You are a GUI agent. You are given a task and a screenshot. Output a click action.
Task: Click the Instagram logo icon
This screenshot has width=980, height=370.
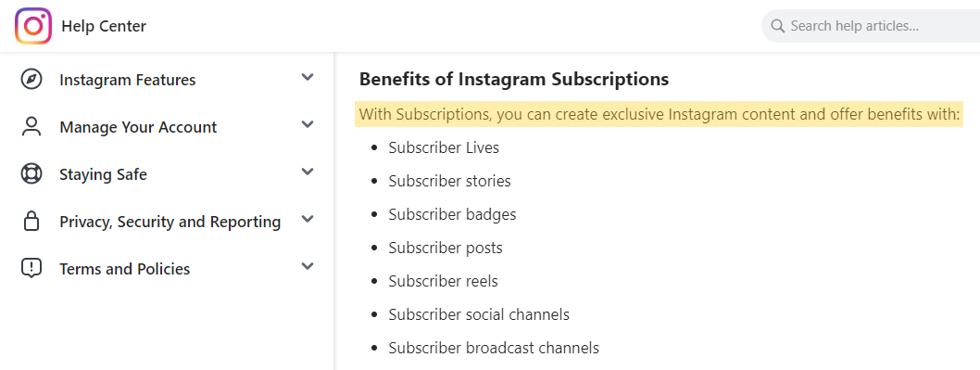pyautogui.click(x=33, y=26)
